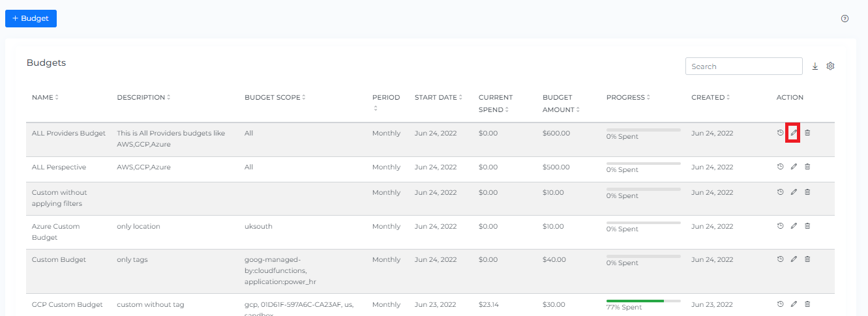Click the budgets Search field
The image size is (868, 316).
[x=743, y=66]
